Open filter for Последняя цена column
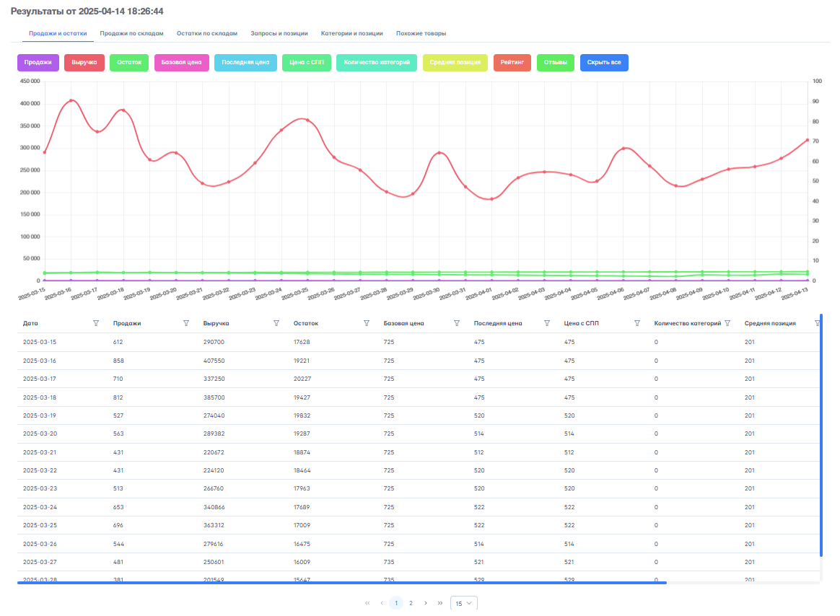The height and width of the screenshot is (616, 840). click(547, 323)
